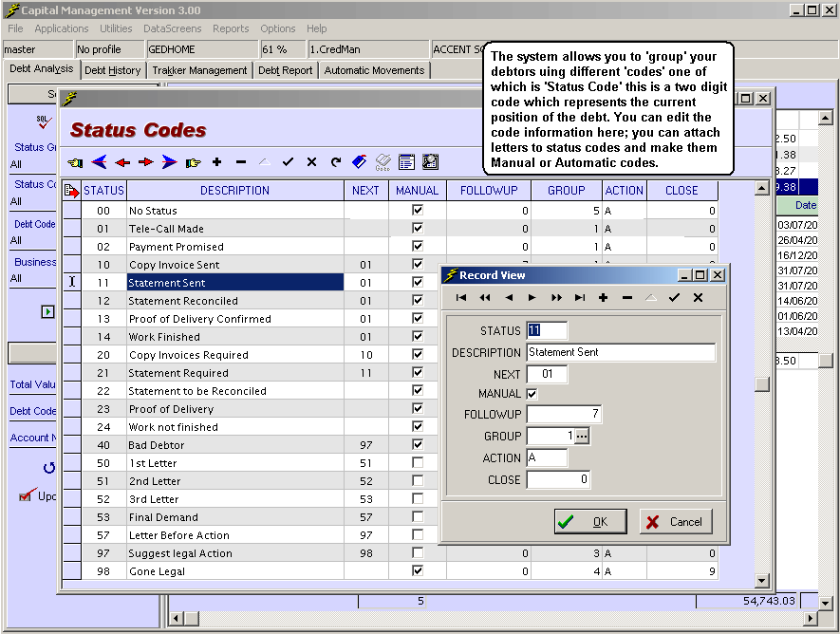Toggle Manual checkbox for Tele-Call Made row

coord(418,228)
